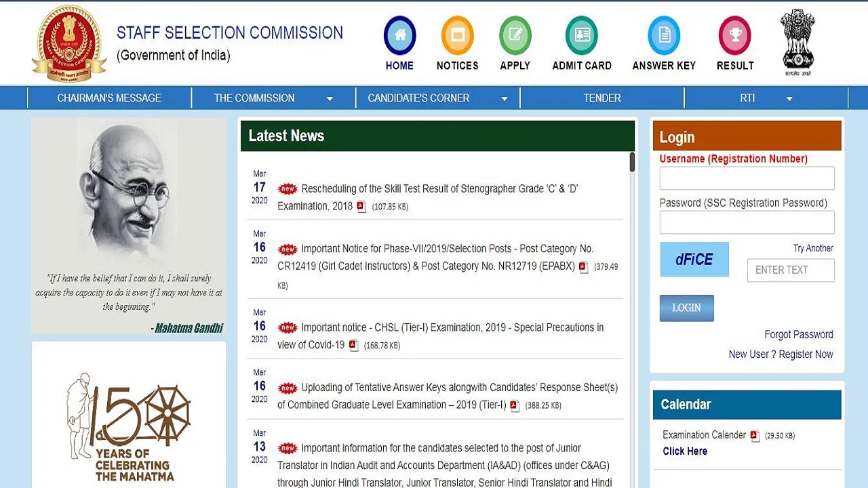Viewport: 868px width, 488px height.
Task: Focus the Username (Registration Number) field
Action: click(747, 178)
